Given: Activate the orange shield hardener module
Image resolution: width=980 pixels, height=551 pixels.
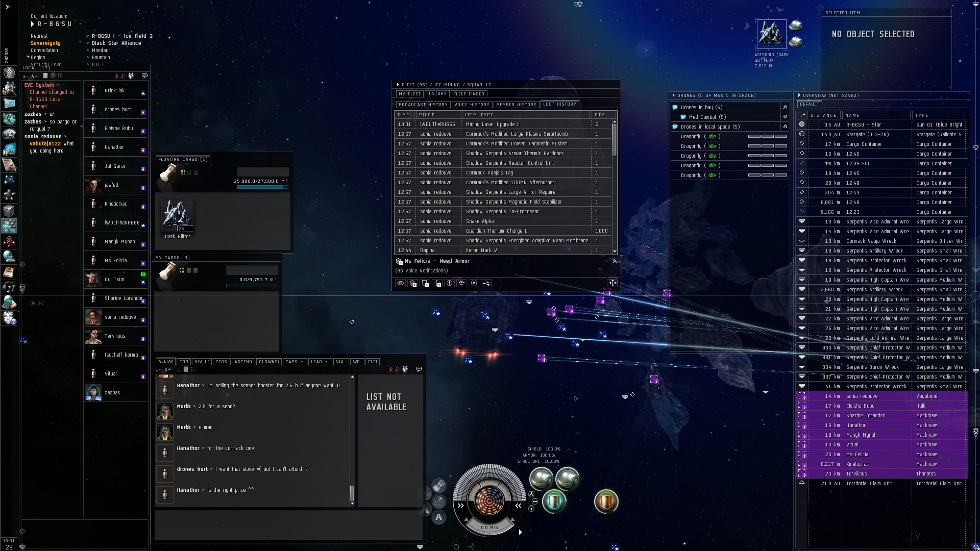Looking at the screenshot, I should click(x=606, y=502).
